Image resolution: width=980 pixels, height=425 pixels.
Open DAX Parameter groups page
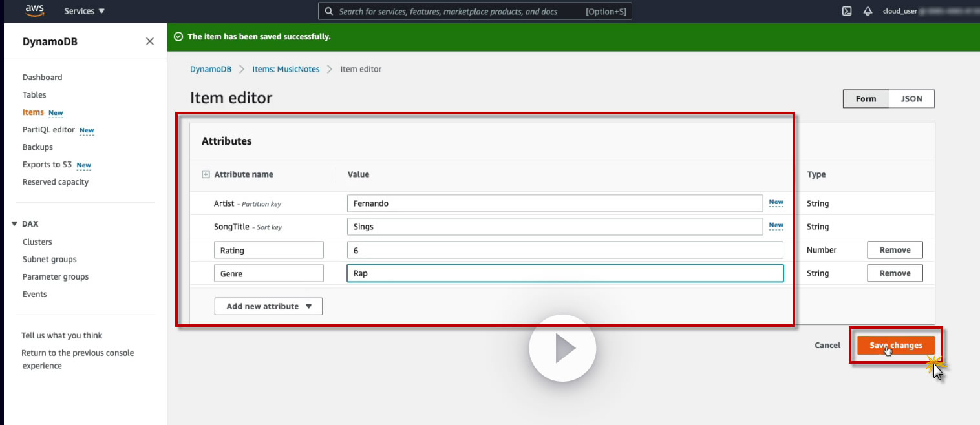pos(56,276)
